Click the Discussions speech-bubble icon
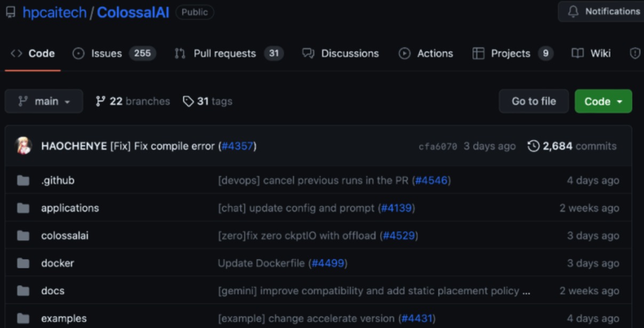The image size is (644, 328). click(x=308, y=53)
